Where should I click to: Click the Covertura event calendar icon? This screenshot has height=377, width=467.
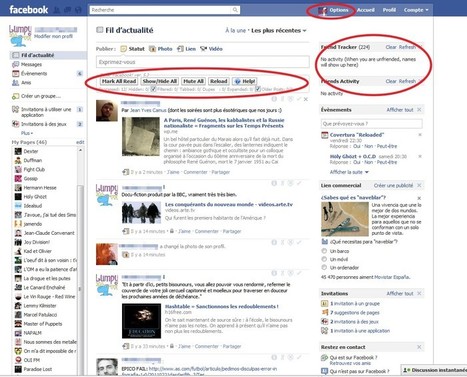tap(324, 135)
